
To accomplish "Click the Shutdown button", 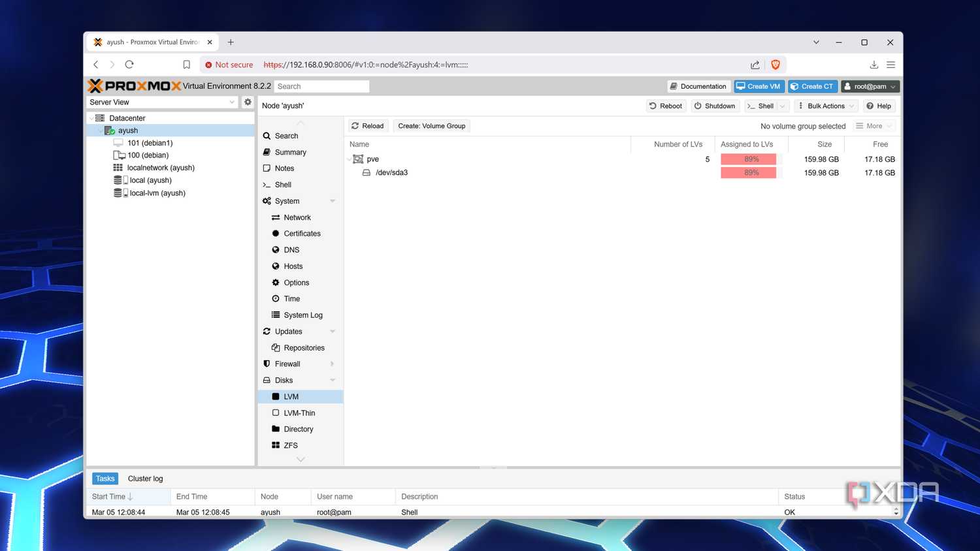I will [714, 106].
